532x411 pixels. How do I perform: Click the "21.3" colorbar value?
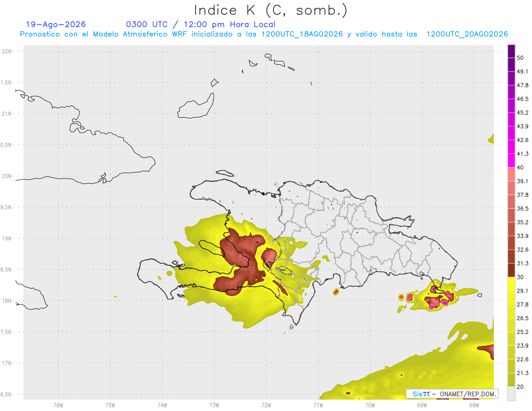click(522, 373)
